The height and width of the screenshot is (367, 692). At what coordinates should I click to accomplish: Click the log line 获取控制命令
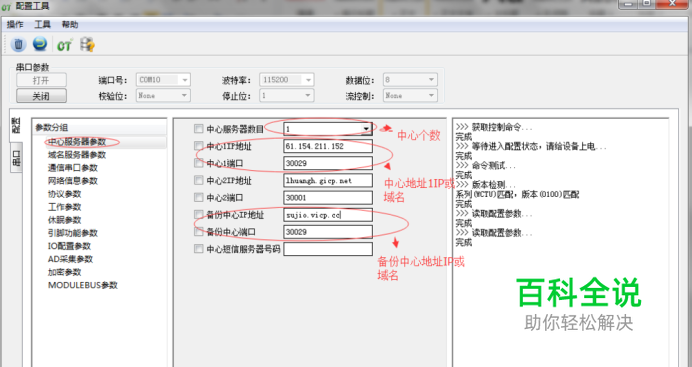click(494, 127)
